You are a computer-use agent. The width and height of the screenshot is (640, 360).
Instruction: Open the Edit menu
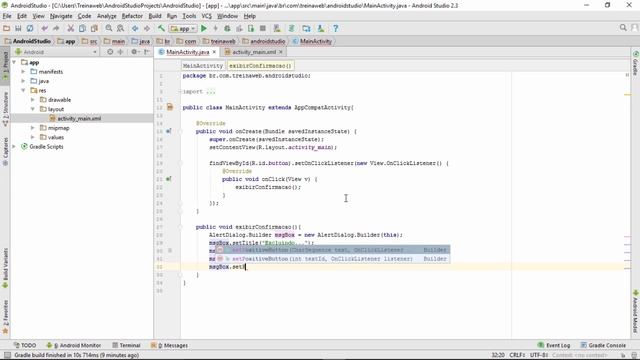coord(22,16)
